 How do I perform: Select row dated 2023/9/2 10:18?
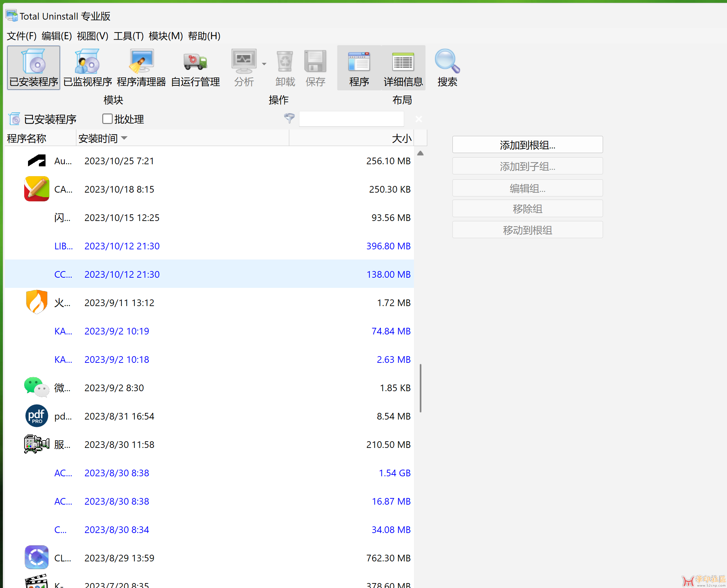pos(209,359)
